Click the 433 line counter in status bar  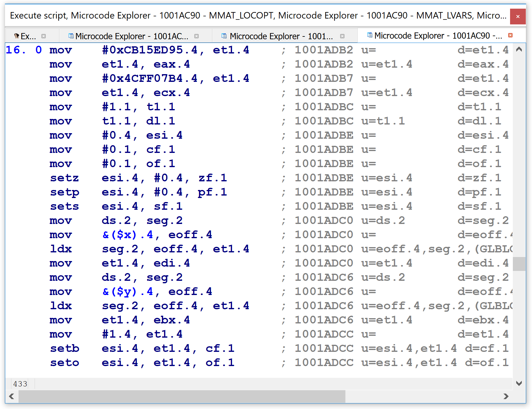pyautogui.click(x=20, y=384)
